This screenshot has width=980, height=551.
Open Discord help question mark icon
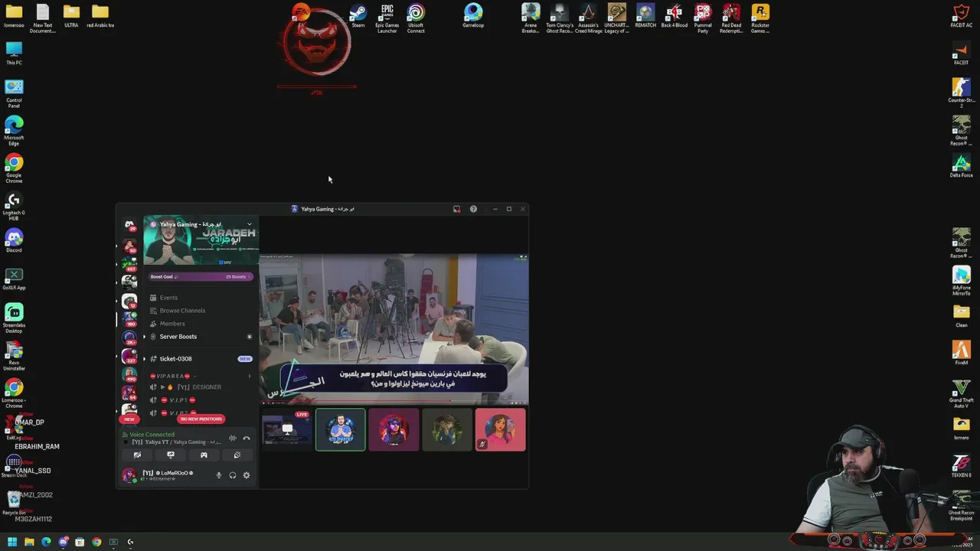pos(473,209)
